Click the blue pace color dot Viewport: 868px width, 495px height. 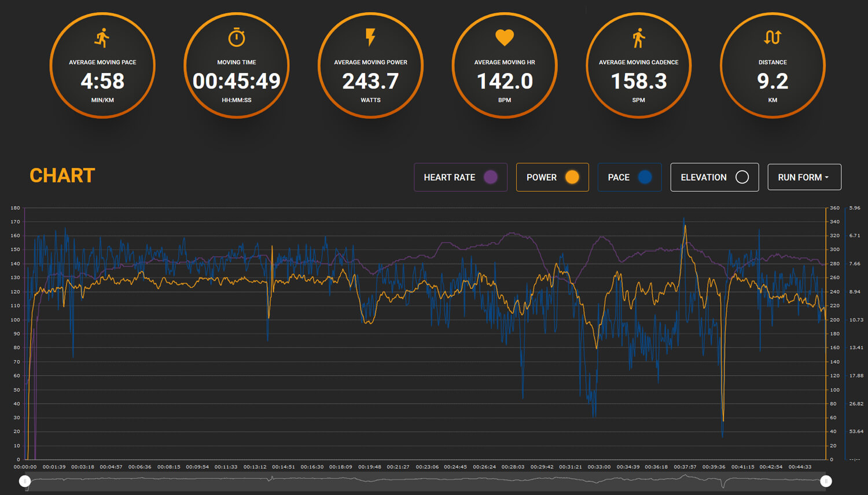(x=645, y=177)
